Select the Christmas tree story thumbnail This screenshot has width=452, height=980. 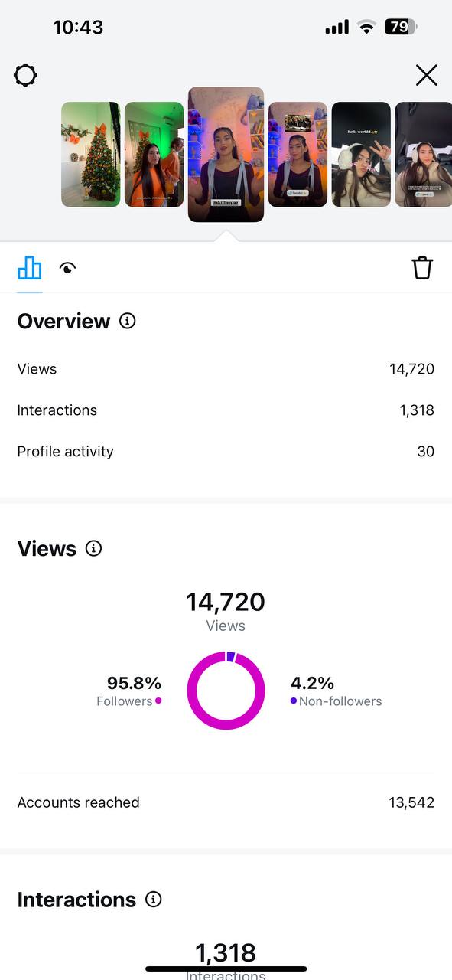[x=91, y=155]
